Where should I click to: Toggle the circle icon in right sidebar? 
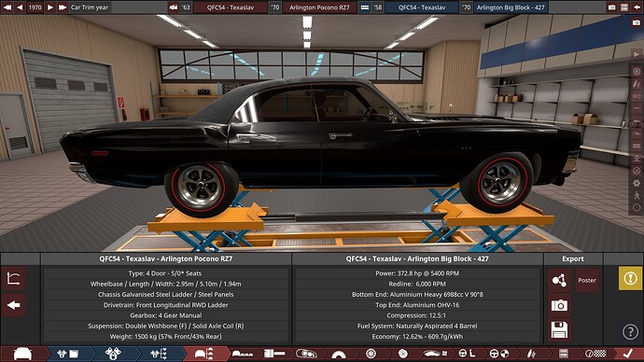tap(637, 208)
